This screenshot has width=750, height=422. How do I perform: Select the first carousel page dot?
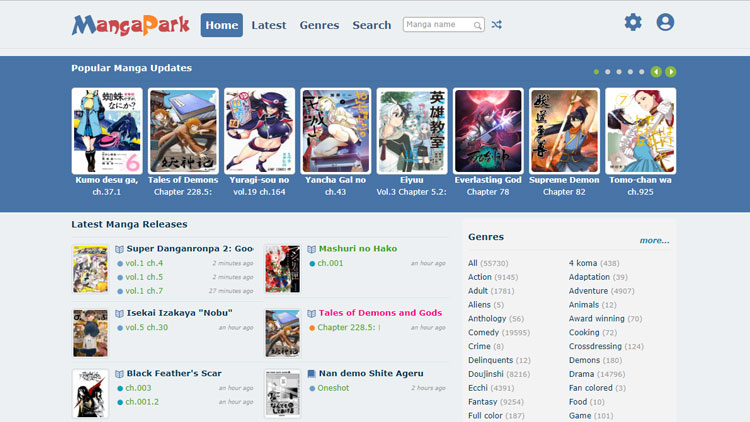tap(596, 72)
